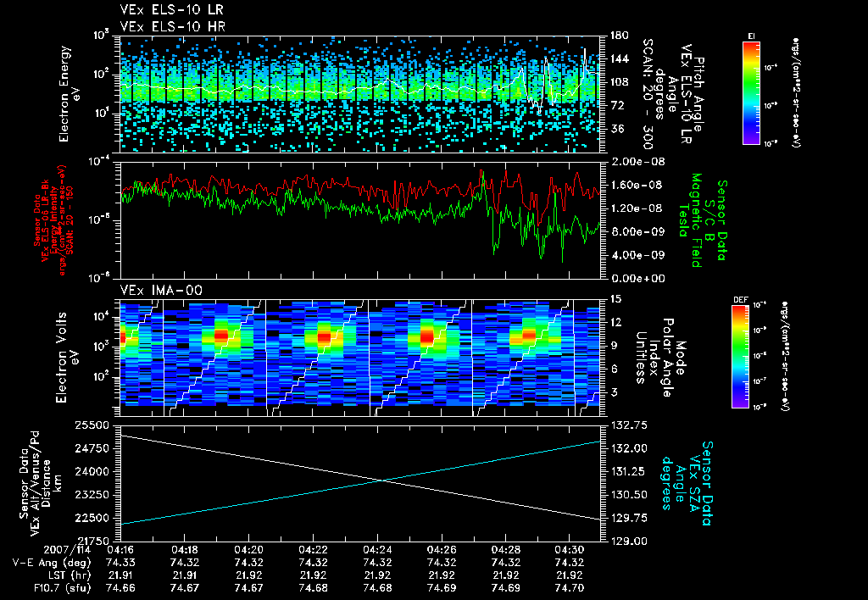Click the 0.00e+00 magnetic field tick
Image resolution: width=868 pixels, height=600 pixels.
[x=637, y=279]
